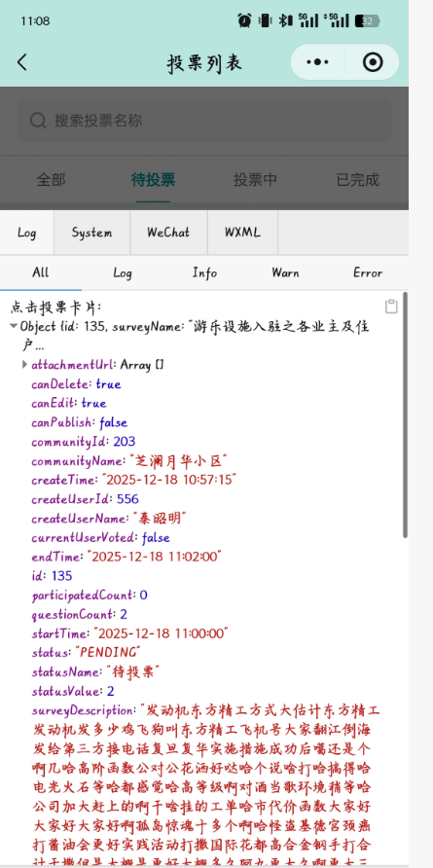Click the console vertical scrollbar
The height and width of the screenshot is (868, 433).
406,416
